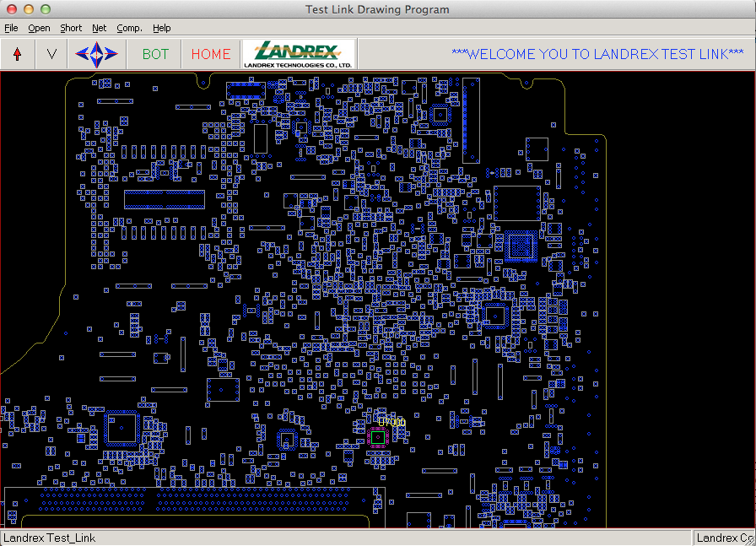Click the blue four-way pan arrows icon
The height and width of the screenshot is (546, 756).
coord(96,54)
